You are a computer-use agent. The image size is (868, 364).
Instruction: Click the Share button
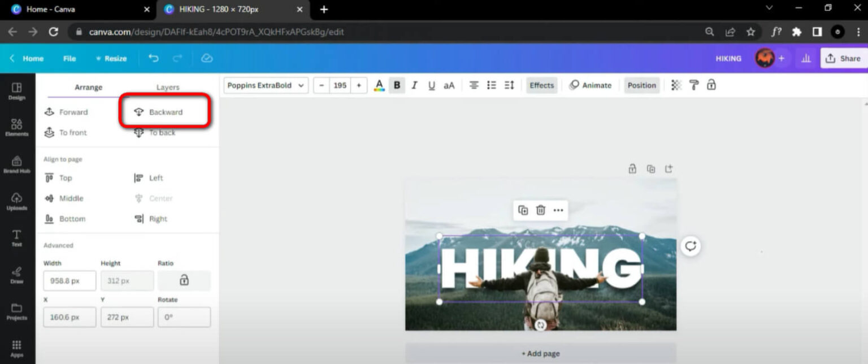pos(843,58)
